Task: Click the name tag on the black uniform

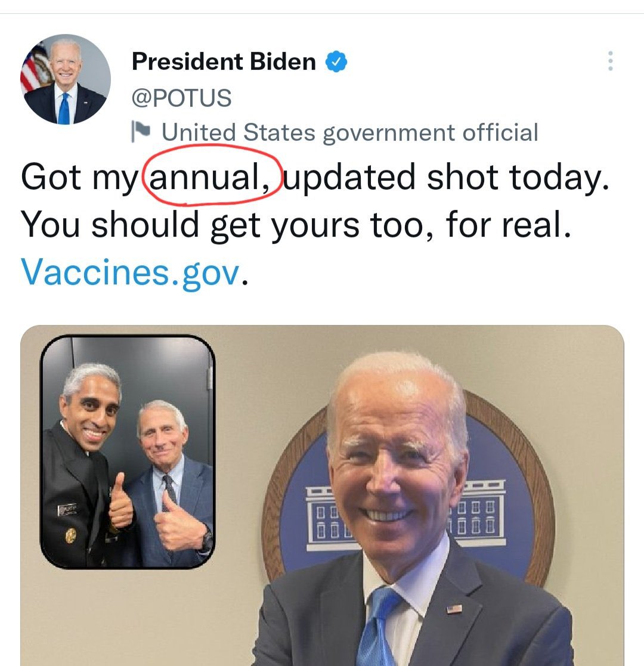Action: tap(67, 509)
